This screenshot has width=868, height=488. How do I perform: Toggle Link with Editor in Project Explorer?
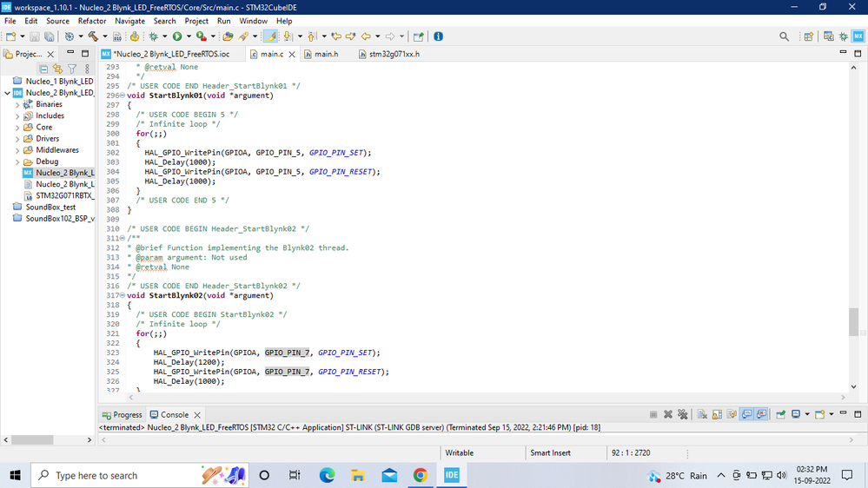[x=57, y=69]
